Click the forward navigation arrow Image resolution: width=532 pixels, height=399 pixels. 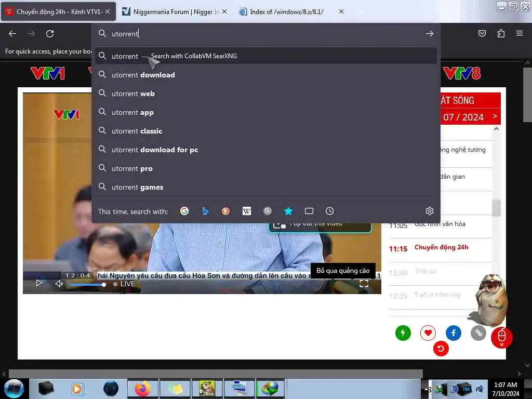[x=31, y=34]
